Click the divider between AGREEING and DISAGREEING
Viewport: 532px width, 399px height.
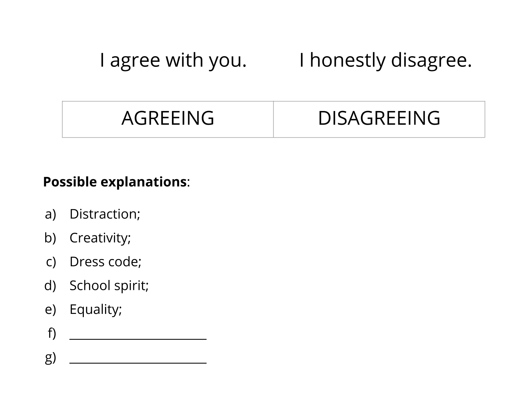[273, 119]
